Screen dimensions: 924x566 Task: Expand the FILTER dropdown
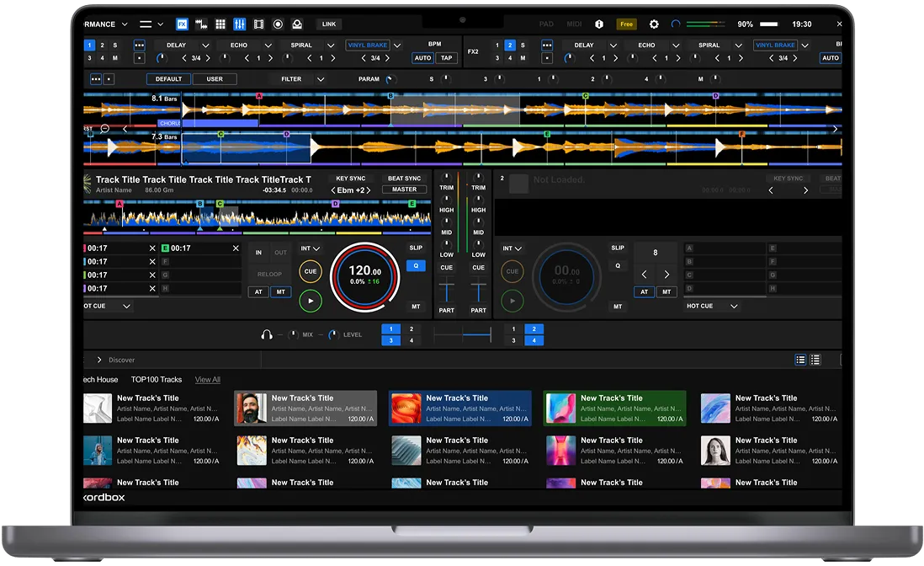[x=321, y=79]
